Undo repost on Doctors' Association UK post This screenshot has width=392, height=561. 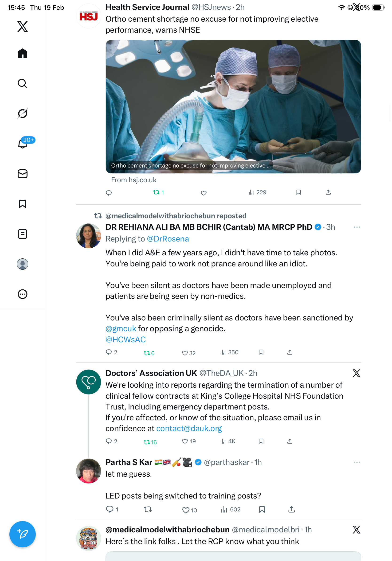tap(150, 442)
